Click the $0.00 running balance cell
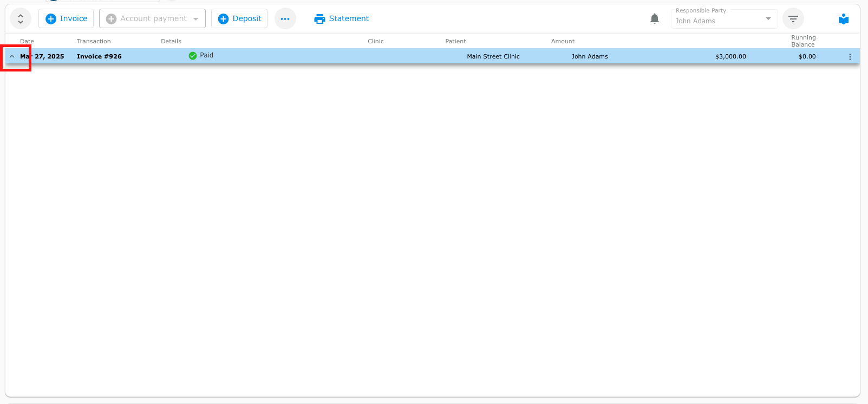The image size is (868, 404). pos(807,56)
